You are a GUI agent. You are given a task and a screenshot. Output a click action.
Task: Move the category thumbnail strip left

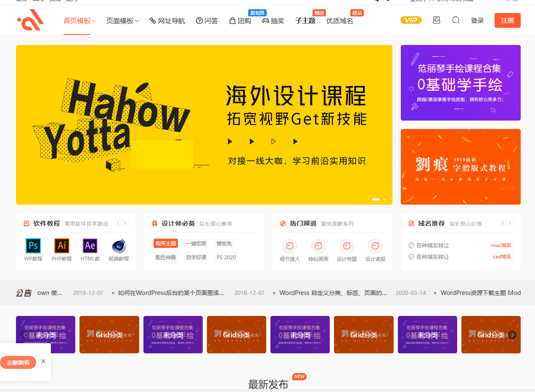click(24, 335)
